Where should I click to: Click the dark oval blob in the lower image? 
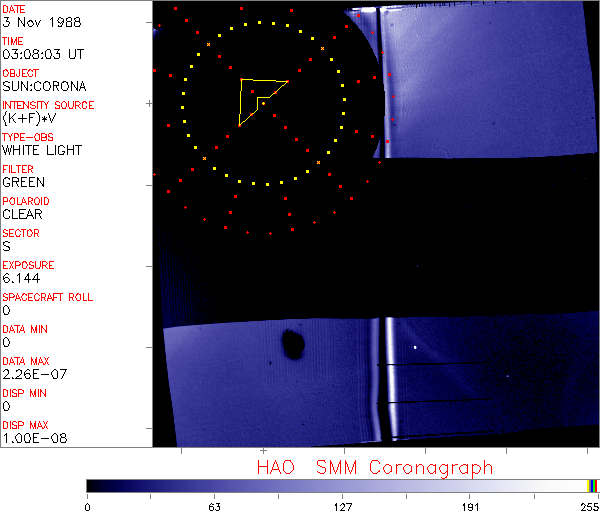[x=294, y=344]
